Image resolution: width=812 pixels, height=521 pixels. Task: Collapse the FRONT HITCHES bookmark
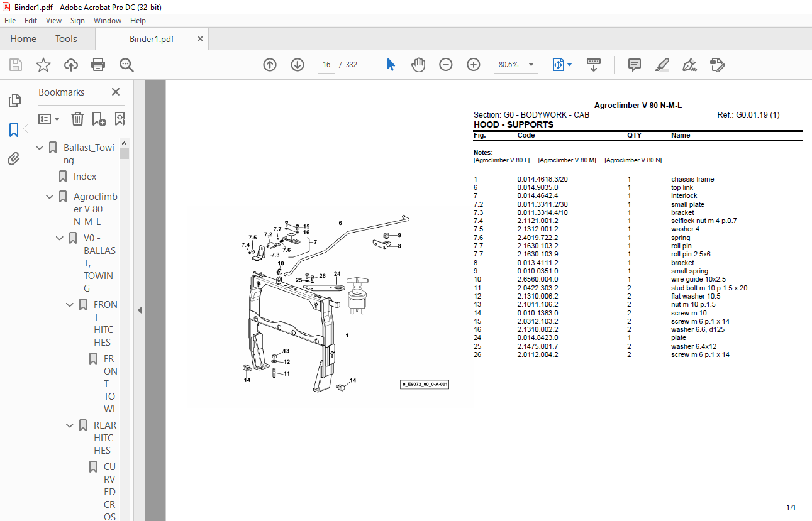pos(70,305)
